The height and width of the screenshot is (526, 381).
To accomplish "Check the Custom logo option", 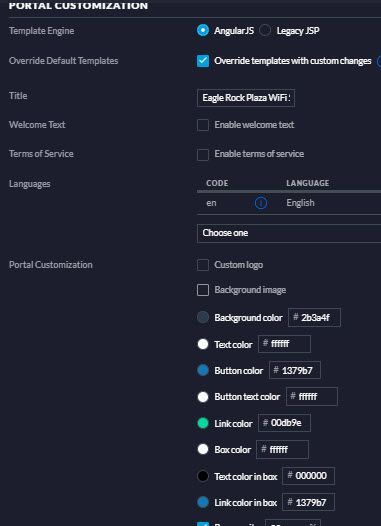I will [203, 265].
